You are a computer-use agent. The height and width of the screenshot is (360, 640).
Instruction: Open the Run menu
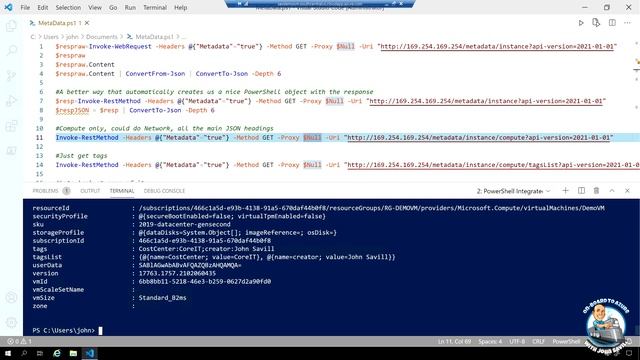(130, 7)
